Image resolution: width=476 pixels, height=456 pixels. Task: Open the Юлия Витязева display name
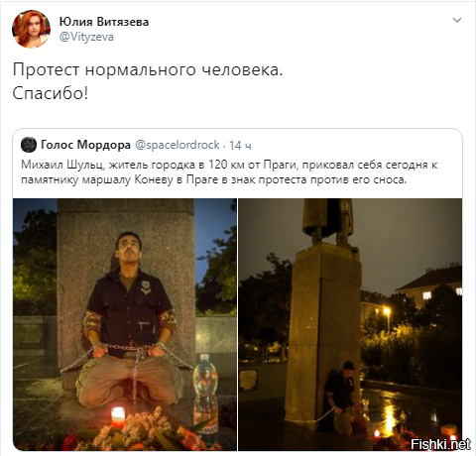click(x=104, y=22)
